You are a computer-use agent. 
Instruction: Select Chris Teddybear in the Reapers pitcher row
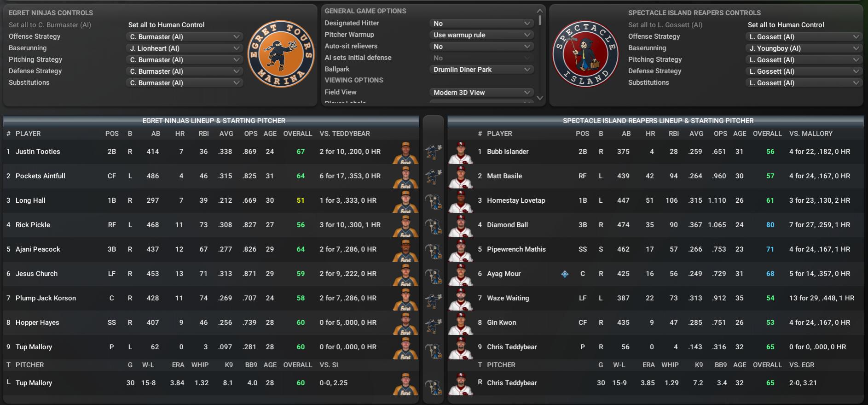tap(512, 383)
